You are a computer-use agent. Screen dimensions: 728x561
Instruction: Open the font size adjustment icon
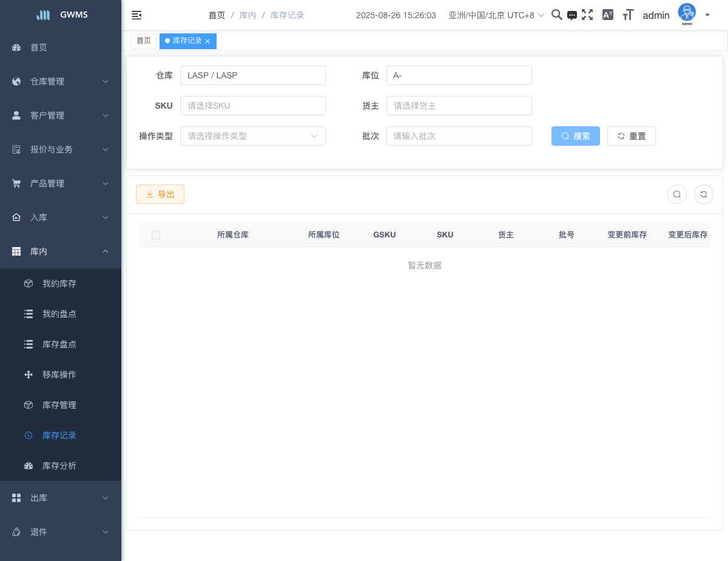tap(629, 15)
